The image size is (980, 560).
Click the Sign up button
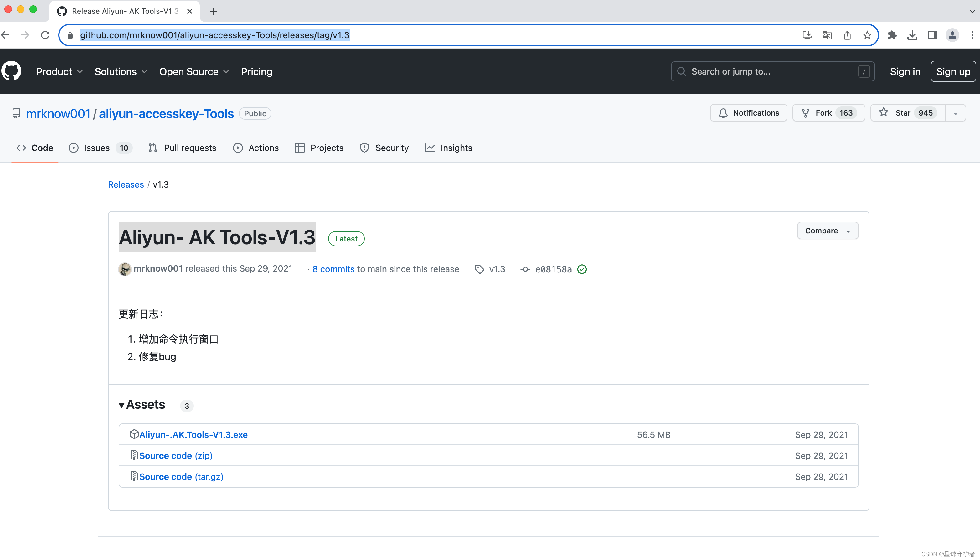click(x=953, y=71)
